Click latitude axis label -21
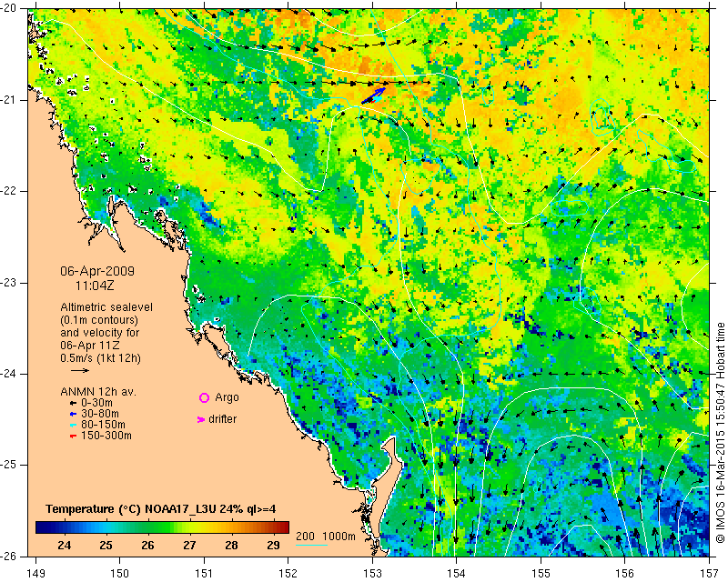The image size is (728, 582). coord(10,100)
